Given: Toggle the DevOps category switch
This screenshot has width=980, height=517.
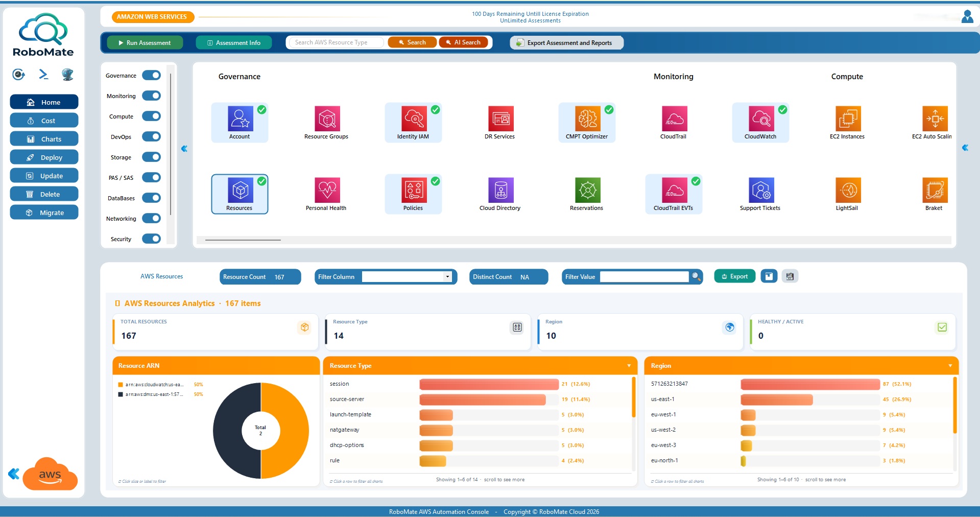Looking at the screenshot, I should click(151, 137).
